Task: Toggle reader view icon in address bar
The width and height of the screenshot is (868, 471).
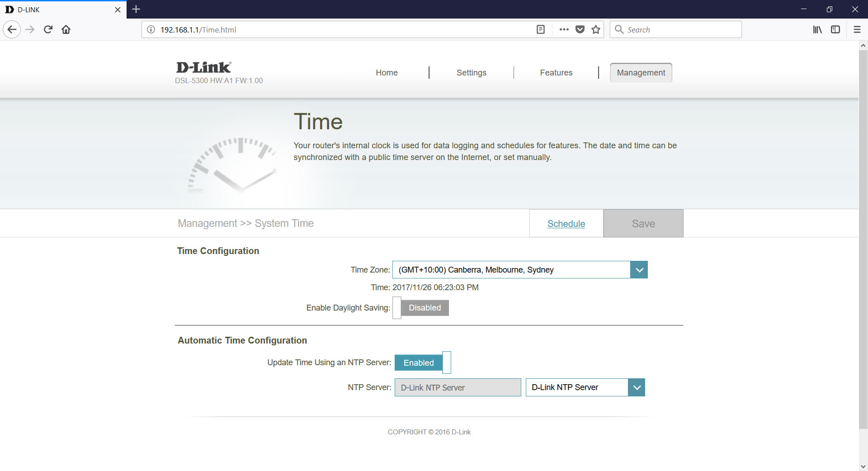Action: click(x=540, y=30)
